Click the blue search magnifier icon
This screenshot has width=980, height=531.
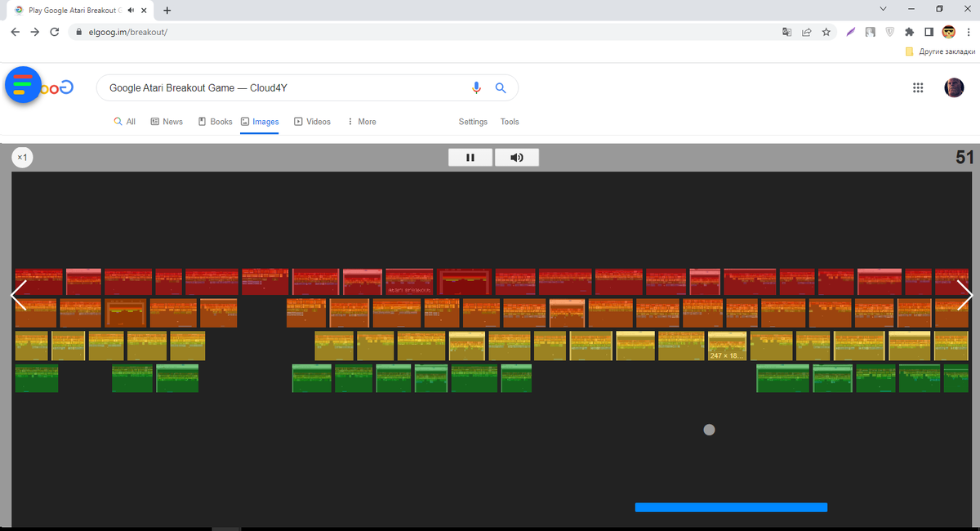(501, 88)
